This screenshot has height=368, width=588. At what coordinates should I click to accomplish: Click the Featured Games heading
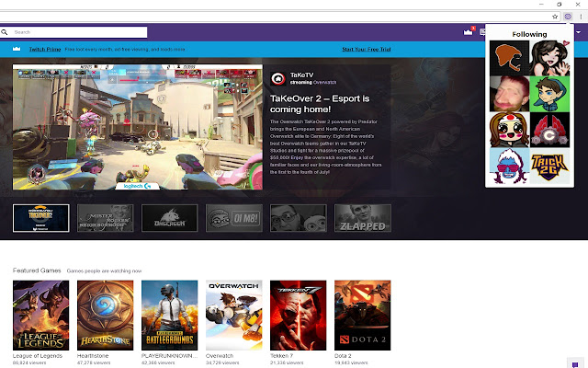pyautogui.click(x=37, y=270)
